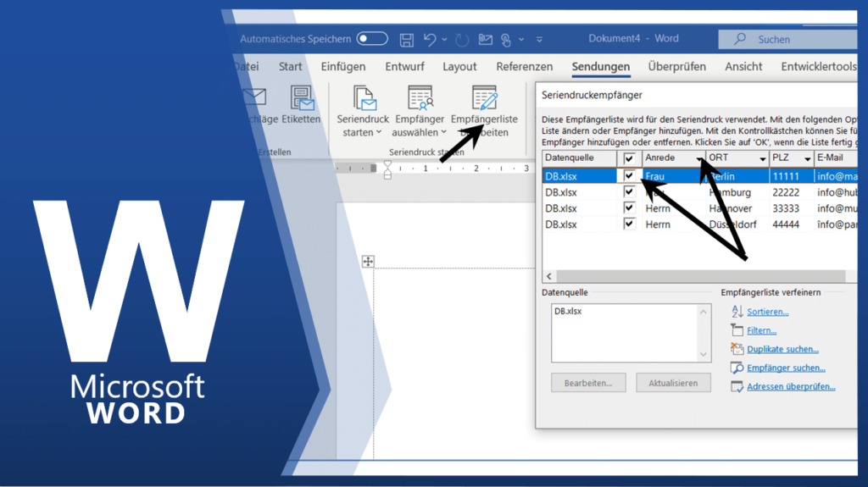Open the Seriendruck starten menu icon
The width and height of the screenshot is (868, 487).
point(363,99)
